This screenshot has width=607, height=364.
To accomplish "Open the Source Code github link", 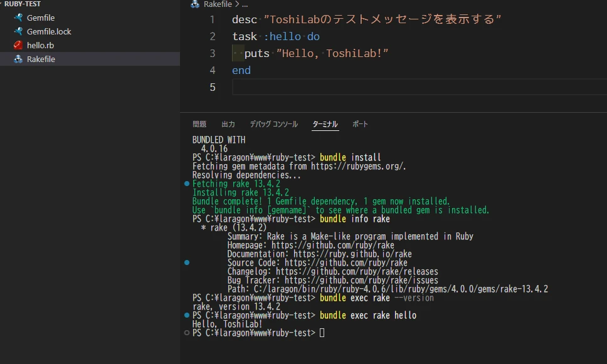I will [346, 263].
